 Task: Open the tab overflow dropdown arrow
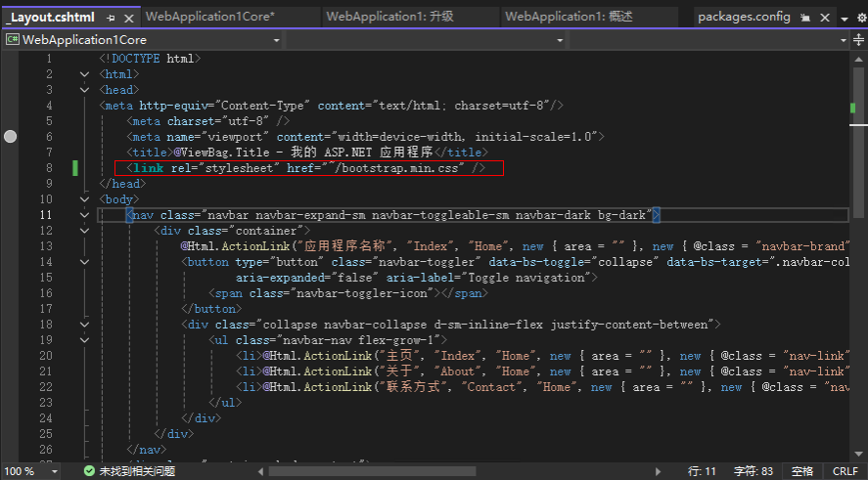pos(843,18)
